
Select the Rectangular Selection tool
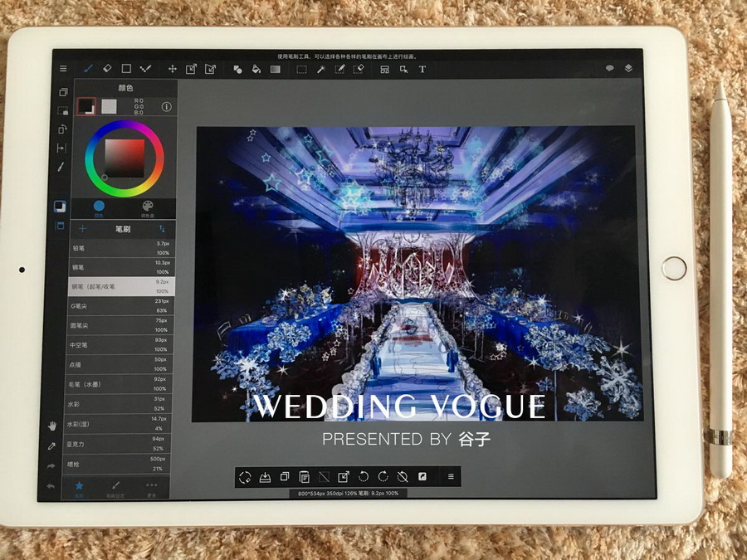tap(301, 69)
